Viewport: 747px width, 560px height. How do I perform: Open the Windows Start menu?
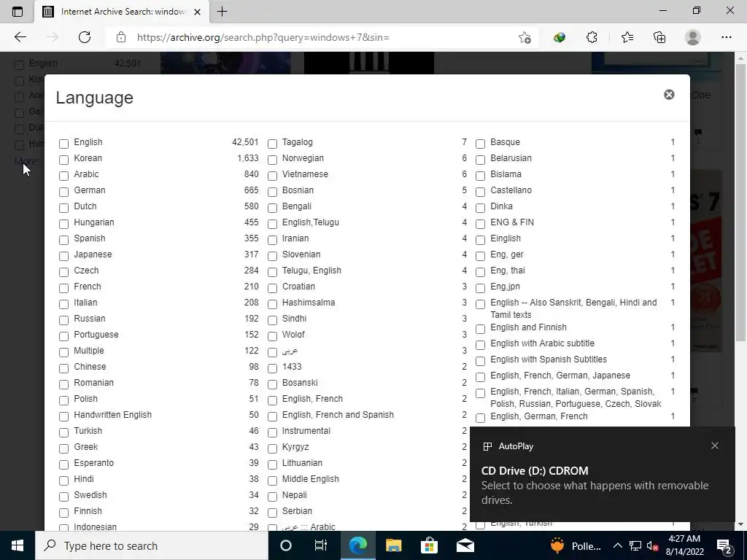coord(18,545)
